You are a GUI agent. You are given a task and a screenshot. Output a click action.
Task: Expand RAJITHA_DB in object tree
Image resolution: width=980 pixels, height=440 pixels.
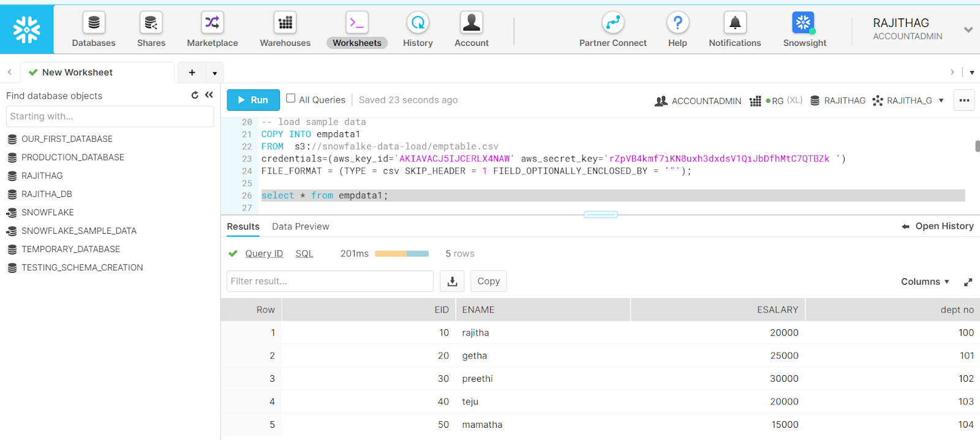47,194
